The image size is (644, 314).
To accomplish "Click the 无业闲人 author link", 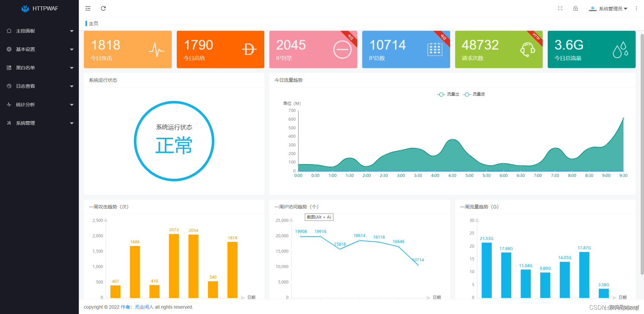I will coord(144,307).
